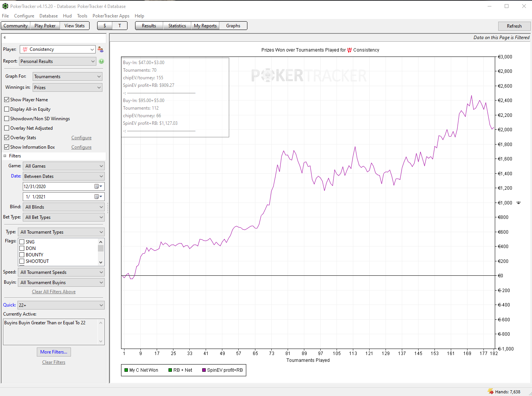This screenshot has height=396, width=532.
Task: Enable Display All-in Equity checkbox
Action: (x=7, y=109)
